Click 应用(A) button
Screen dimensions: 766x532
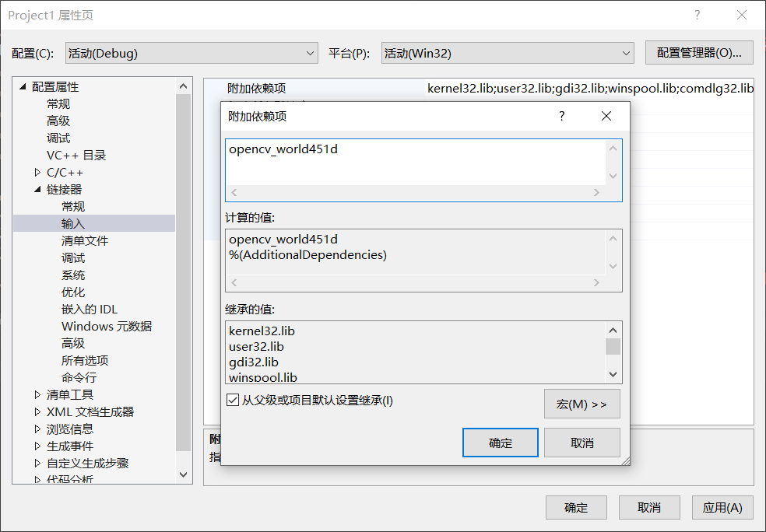click(x=722, y=508)
